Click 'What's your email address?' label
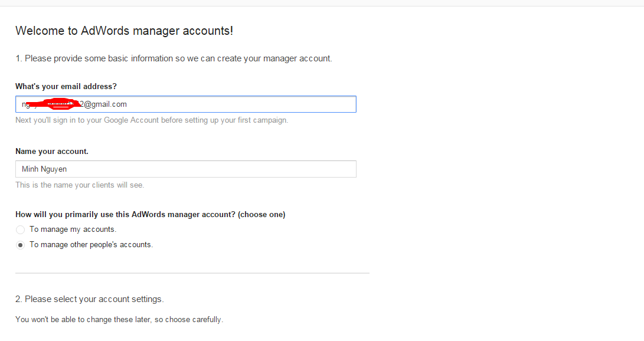The height and width of the screenshot is (341, 644). (x=66, y=87)
